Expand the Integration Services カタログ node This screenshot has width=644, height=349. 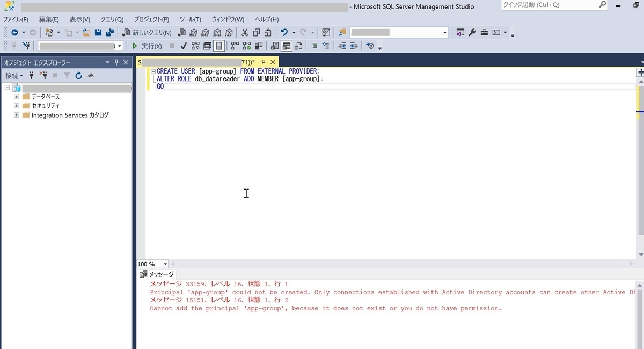coord(17,114)
